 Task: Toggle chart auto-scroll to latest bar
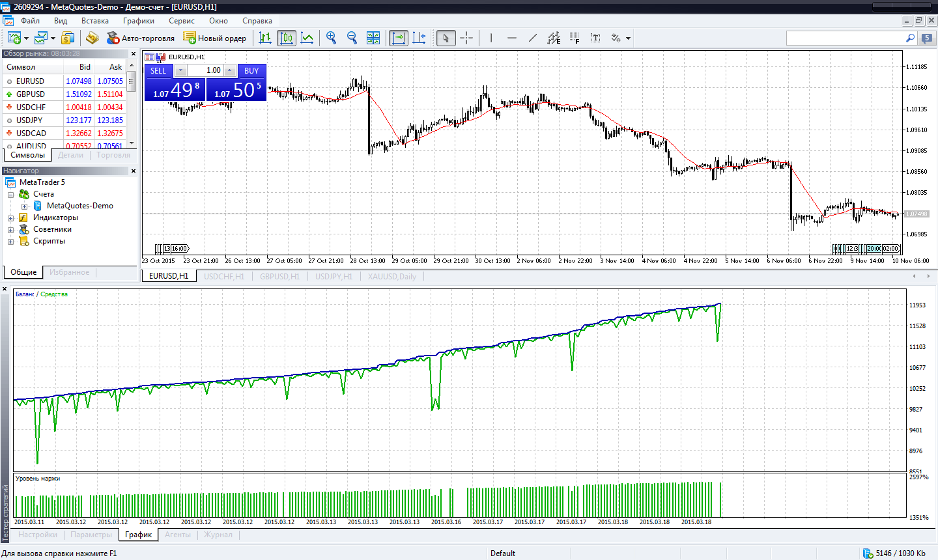pyautogui.click(x=398, y=38)
